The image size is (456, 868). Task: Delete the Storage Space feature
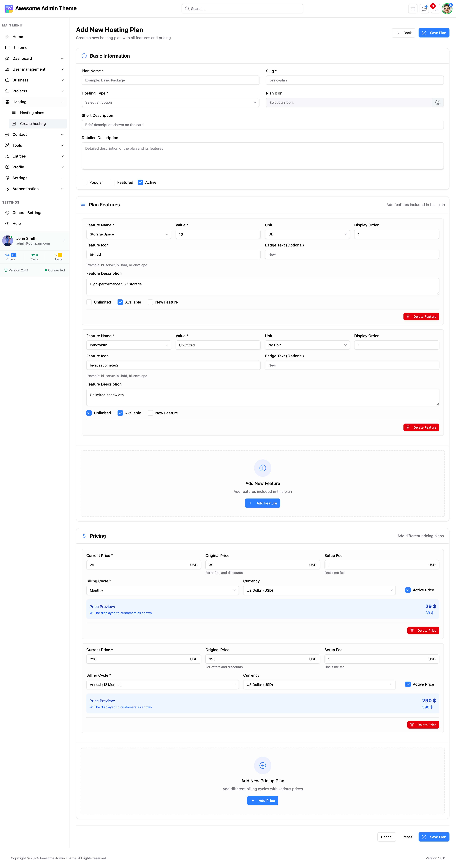click(x=421, y=317)
